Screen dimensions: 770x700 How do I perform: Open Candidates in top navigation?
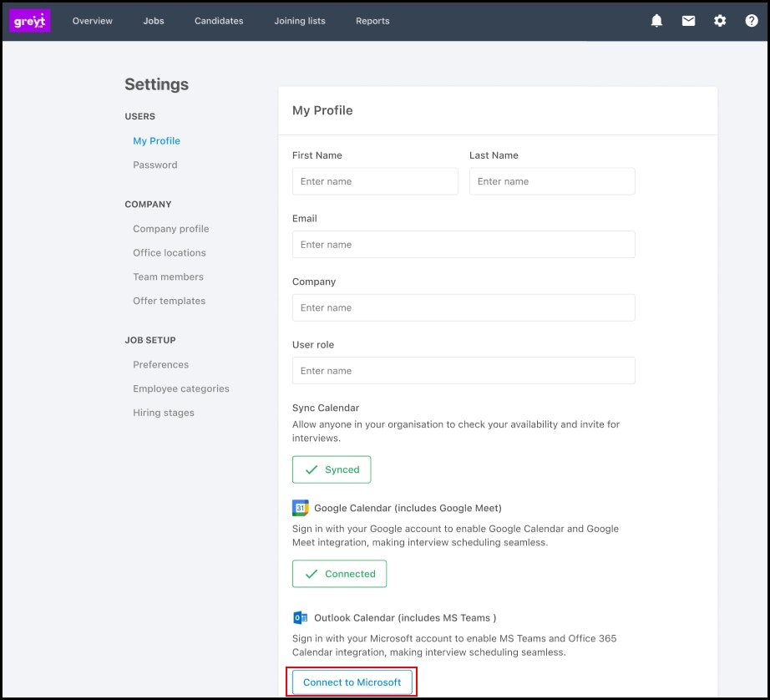click(219, 21)
